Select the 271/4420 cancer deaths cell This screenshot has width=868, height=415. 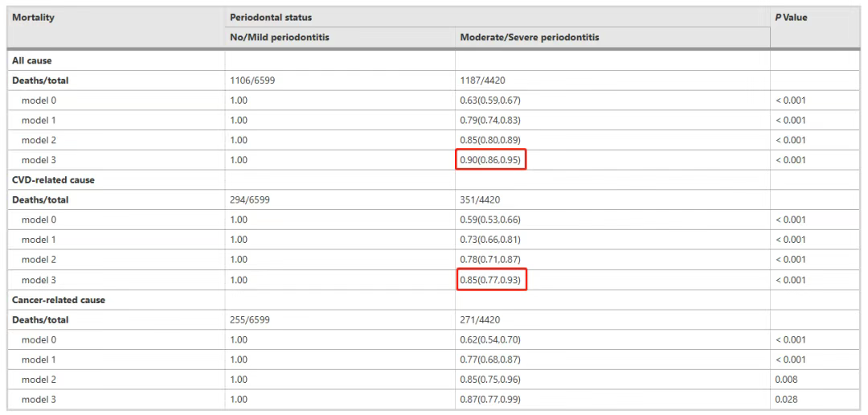612,320
